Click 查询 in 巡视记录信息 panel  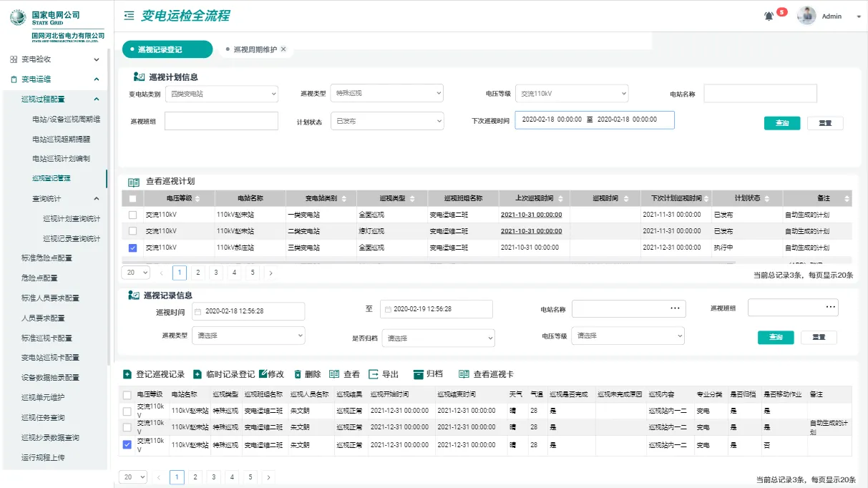point(776,337)
